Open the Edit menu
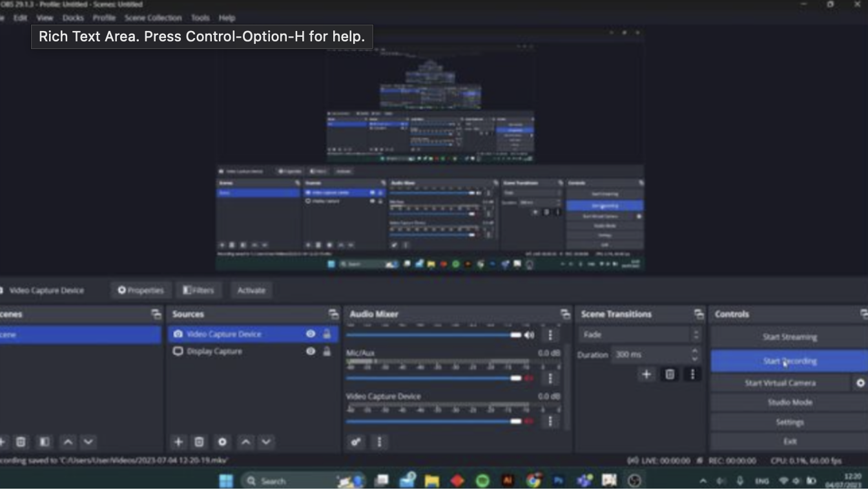868x490 pixels. (x=21, y=18)
